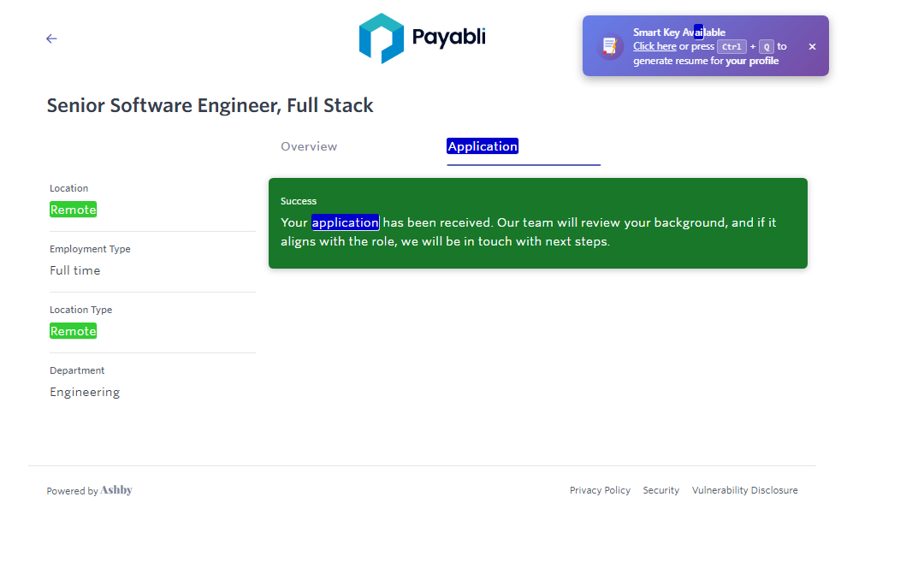Click the highlighted word "application" in message
924x574 pixels.
point(345,222)
